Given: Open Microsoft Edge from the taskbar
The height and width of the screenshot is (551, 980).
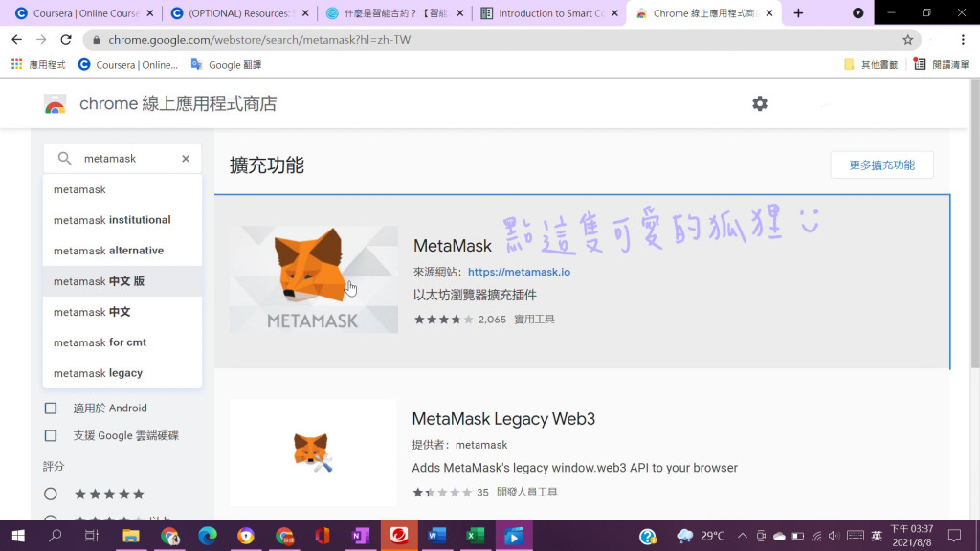Looking at the screenshot, I should [208, 536].
